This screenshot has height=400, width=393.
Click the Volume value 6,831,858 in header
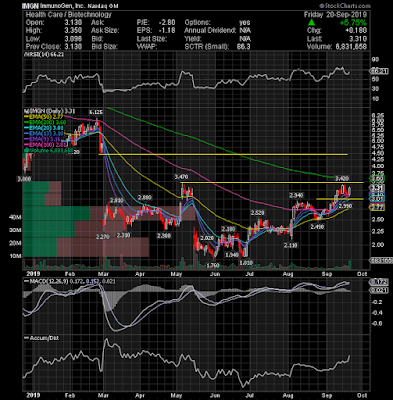click(x=350, y=47)
